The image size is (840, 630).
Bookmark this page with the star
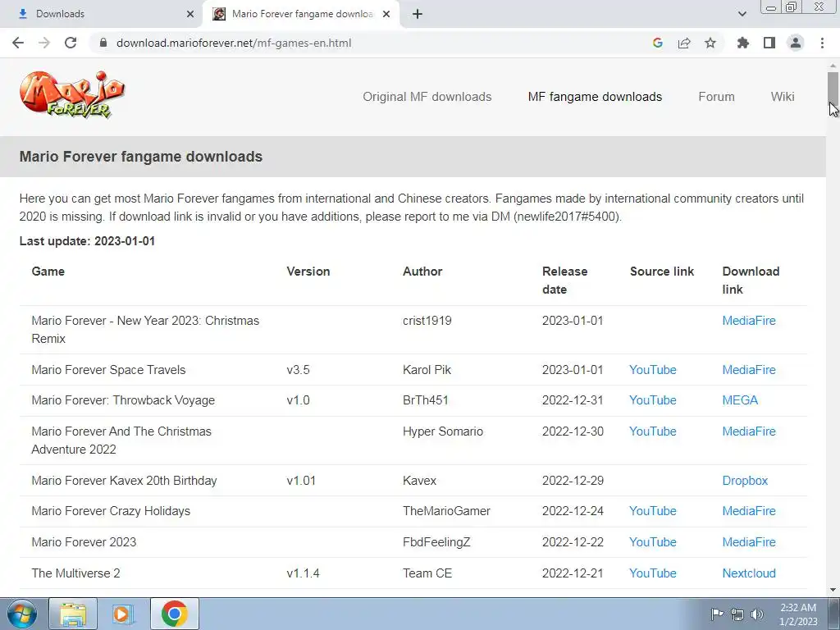point(710,43)
